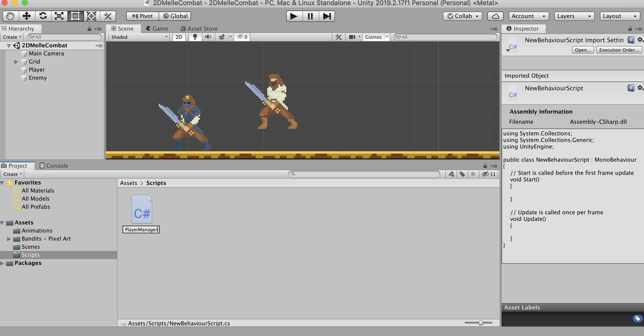
Task: Open the Animations folder
Action: tap(37, 231)
